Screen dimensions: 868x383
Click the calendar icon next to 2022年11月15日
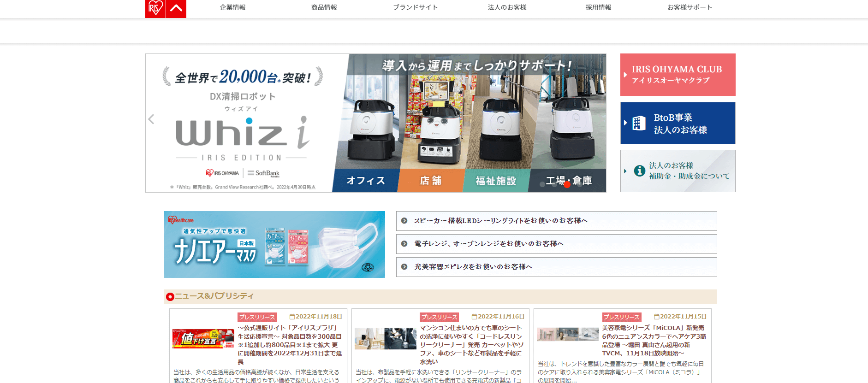[656, 317]
